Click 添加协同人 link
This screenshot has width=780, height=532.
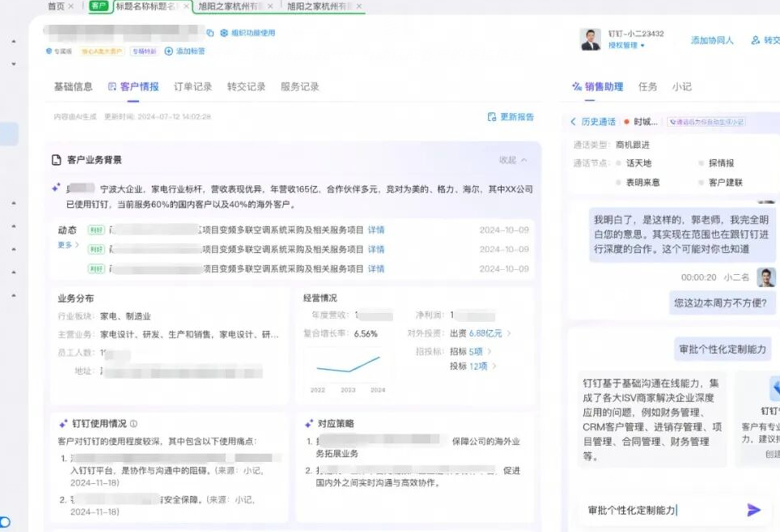[x=712, y=40]
